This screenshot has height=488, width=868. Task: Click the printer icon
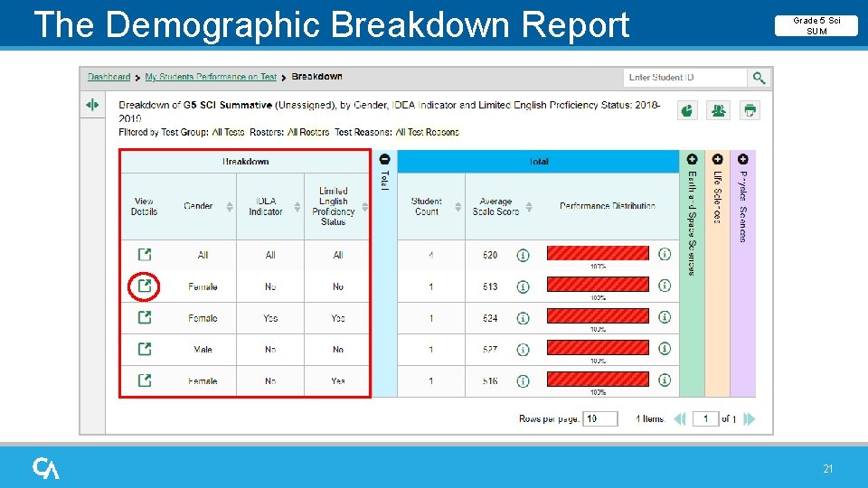click(750, 110)
